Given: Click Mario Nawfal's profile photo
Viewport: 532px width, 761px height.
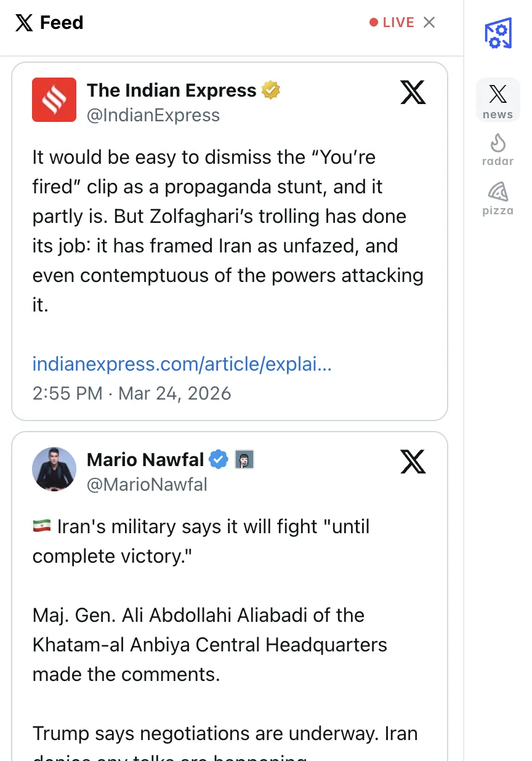Looking at the screenshot, I should [x=54, y=469].
